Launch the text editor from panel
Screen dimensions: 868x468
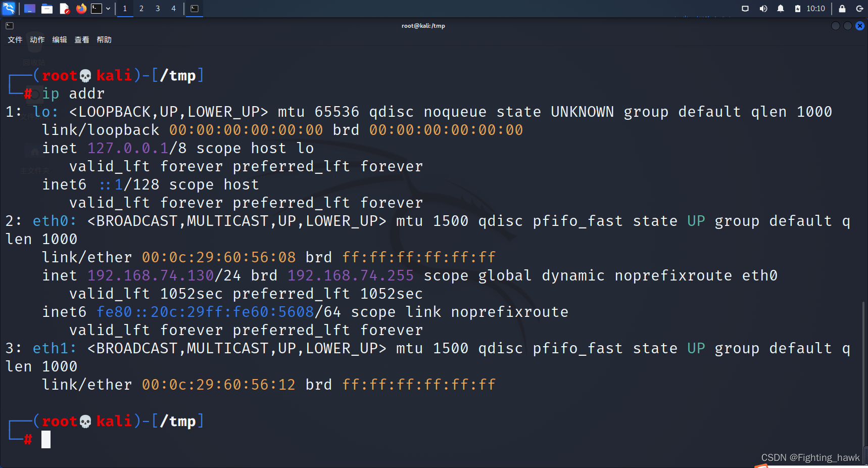point(64,9)
